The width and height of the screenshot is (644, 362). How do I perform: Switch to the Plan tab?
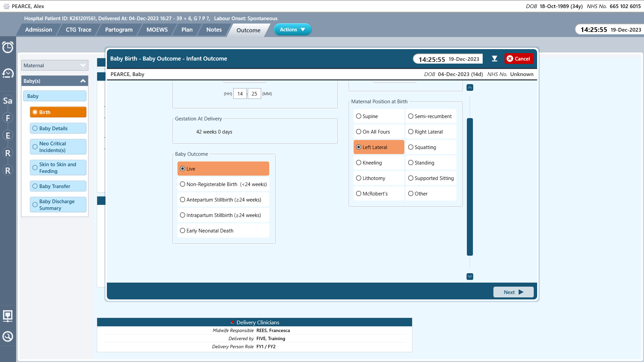[x=187, y=30]
